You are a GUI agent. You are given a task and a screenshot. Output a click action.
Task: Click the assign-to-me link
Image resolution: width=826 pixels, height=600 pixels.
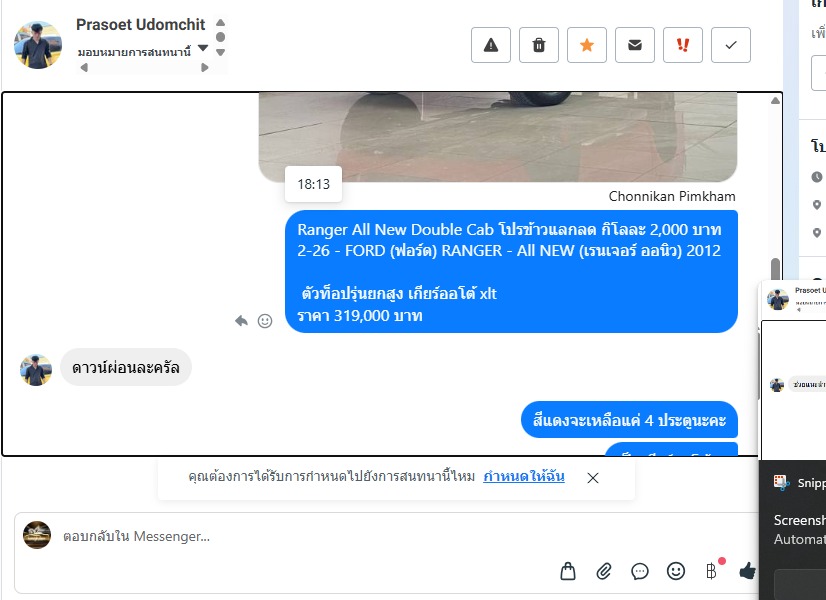click(524, 476)
